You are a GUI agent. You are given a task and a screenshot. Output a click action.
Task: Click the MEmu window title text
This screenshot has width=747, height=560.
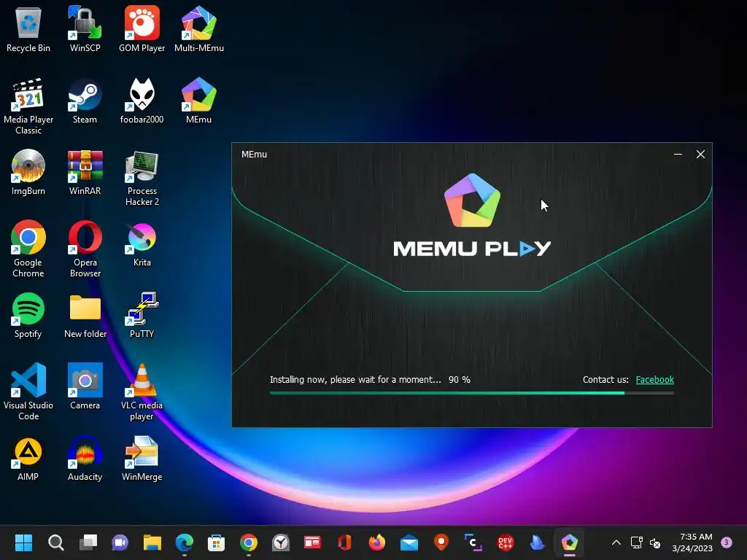tap(254, 155)
